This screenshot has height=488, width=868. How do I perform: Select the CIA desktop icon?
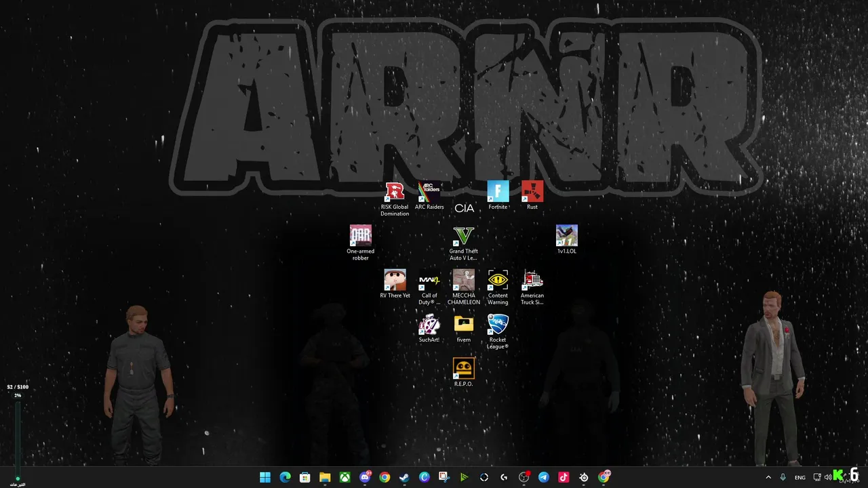coord(464,208)
